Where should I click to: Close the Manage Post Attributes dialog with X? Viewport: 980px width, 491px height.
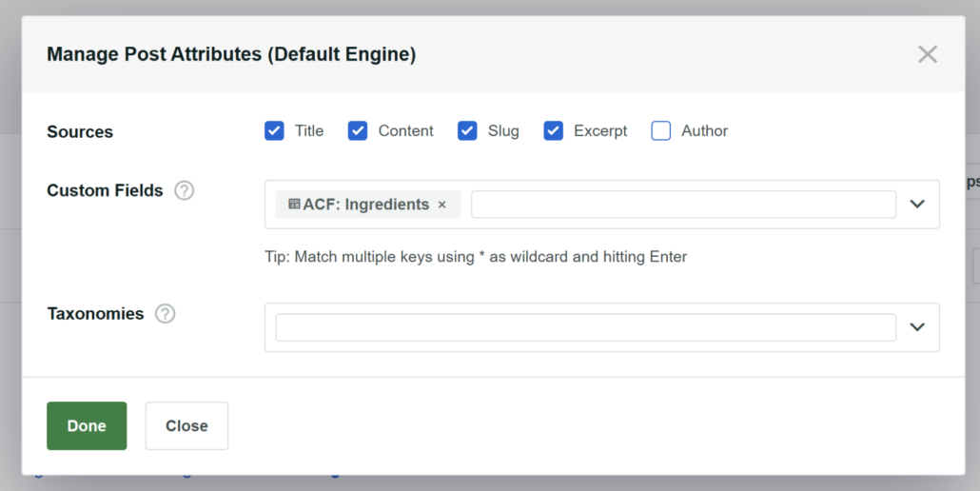pyautogui.click(x=928, y=54)
